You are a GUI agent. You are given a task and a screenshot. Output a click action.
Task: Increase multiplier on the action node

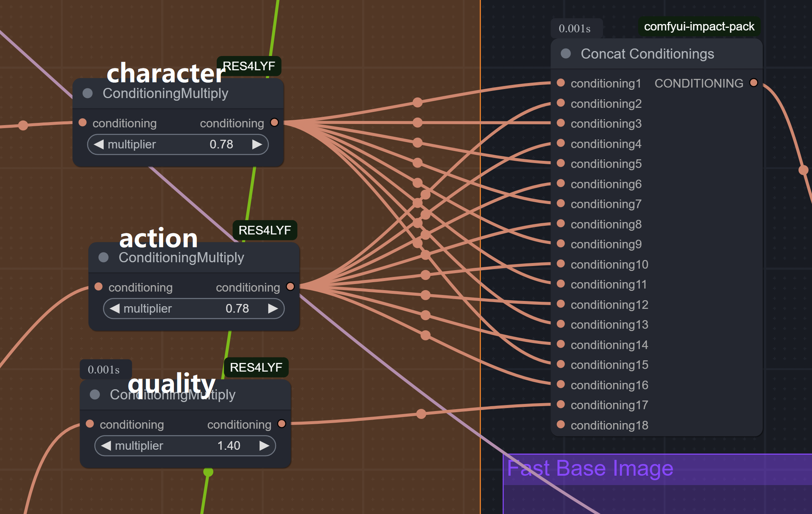tap(273, 308)
